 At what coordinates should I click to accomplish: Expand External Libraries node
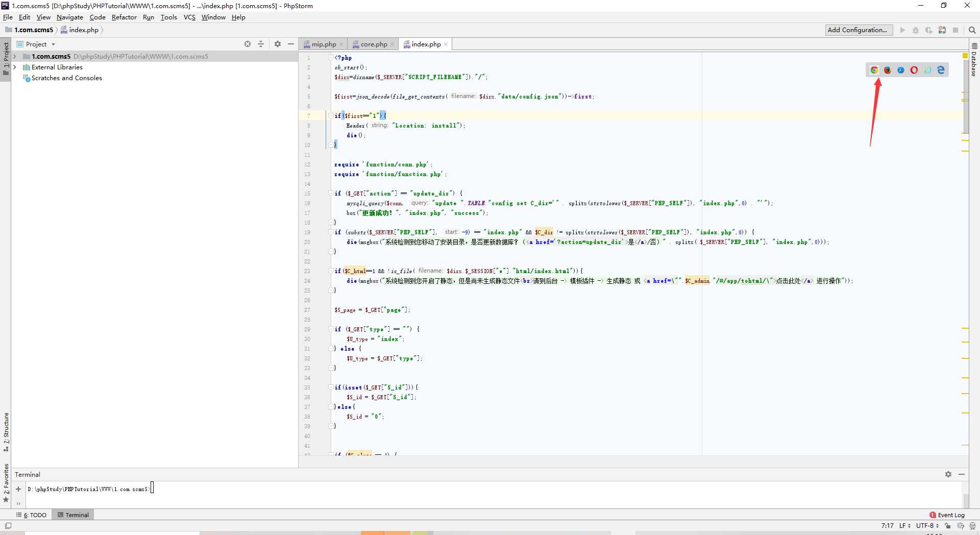(15, 67)
